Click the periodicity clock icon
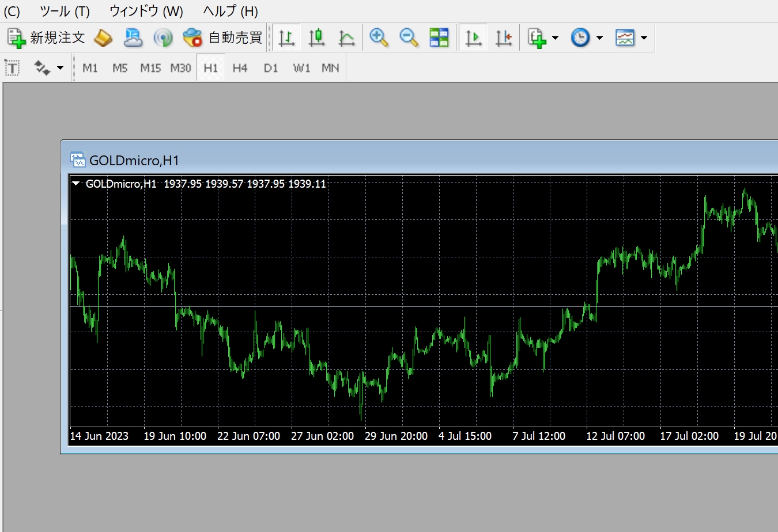Screen dimensions: 778x532 [580, 38]
